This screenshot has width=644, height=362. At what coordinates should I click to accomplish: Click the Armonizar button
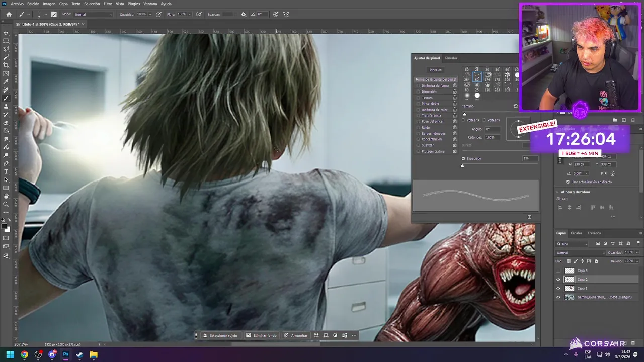click(295, 335)
